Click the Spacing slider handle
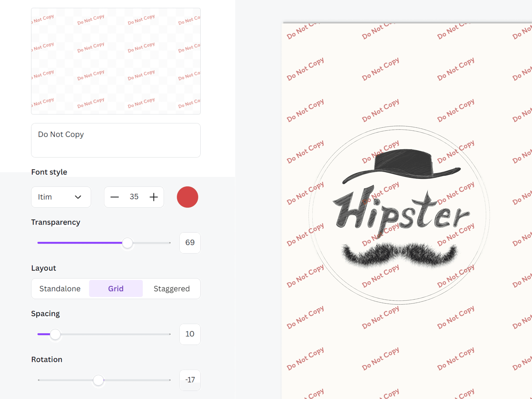Screen dimensions: 532x399 55,334
